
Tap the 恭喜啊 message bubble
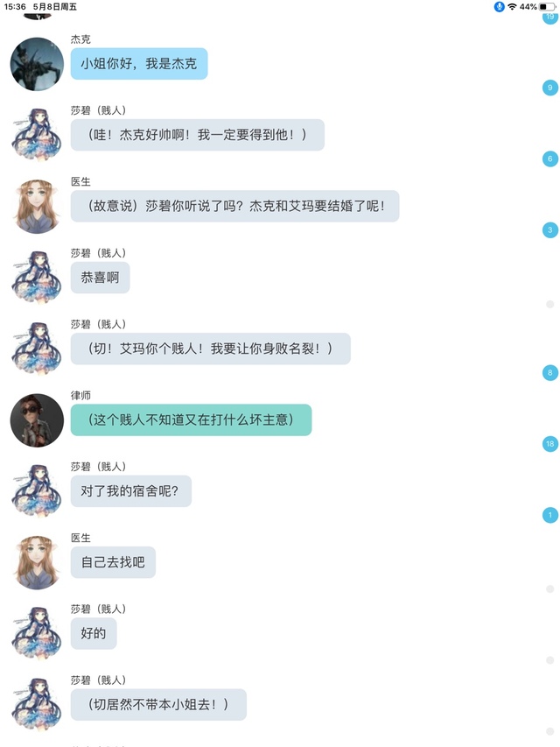100,278
